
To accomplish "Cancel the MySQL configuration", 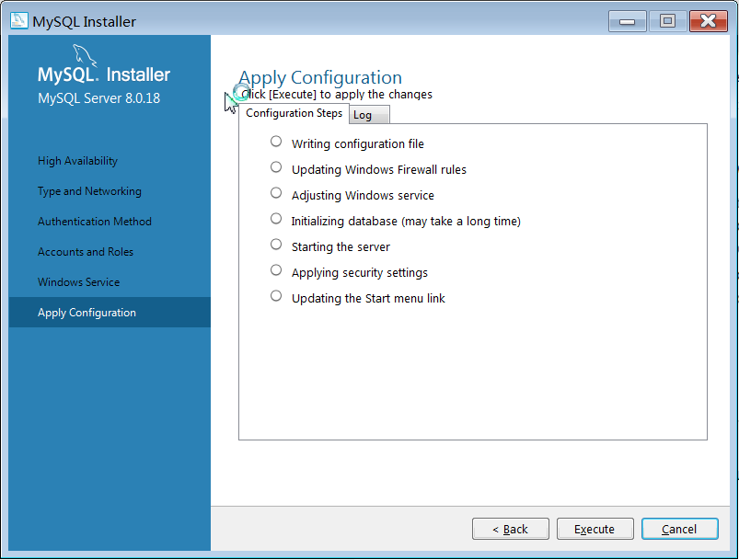I will pyautogui.click(x=679, y=529).
